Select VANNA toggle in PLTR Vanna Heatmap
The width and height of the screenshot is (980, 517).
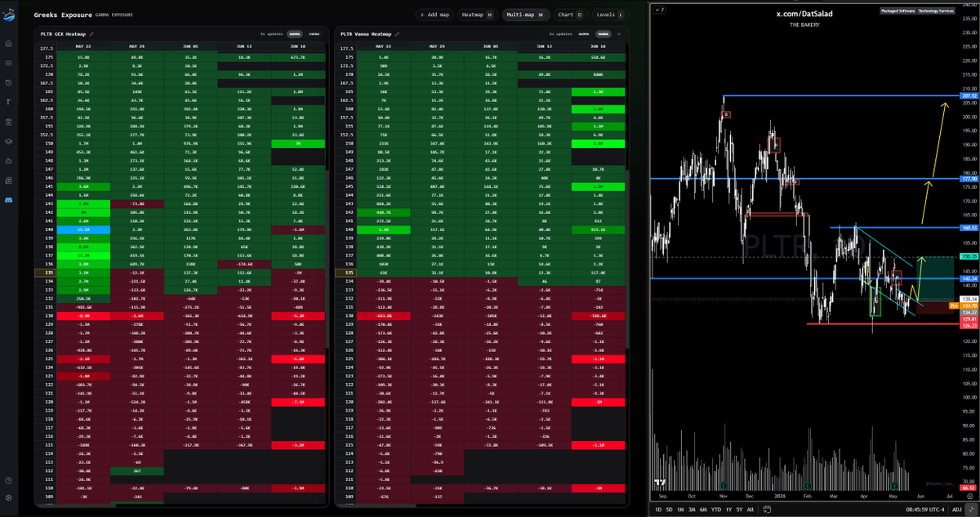pos(604,34)
